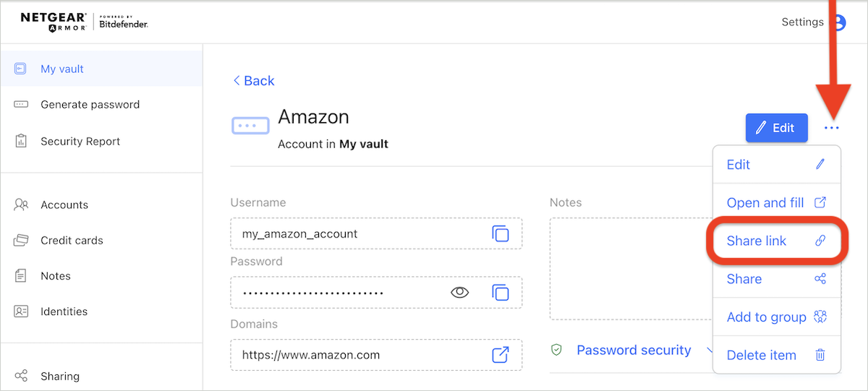Copy the password using its copy icon
This screenshot has height=391, width=868.
[x=501, y=293]
